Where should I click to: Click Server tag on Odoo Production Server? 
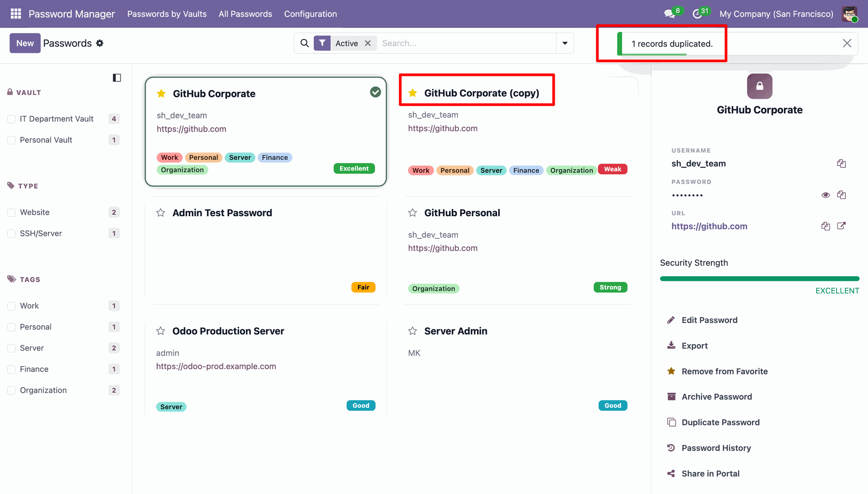(x=171, y=407)
